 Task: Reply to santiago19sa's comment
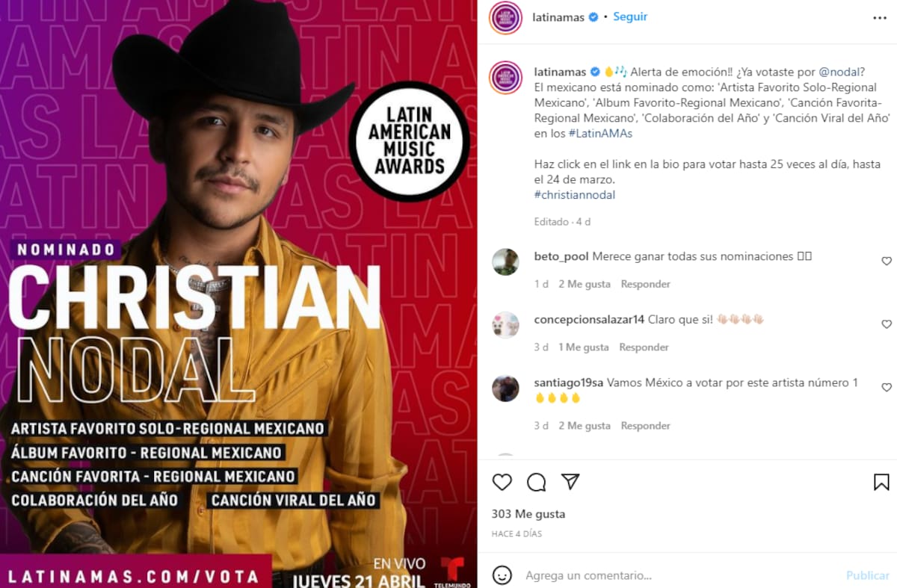point(645,426)
